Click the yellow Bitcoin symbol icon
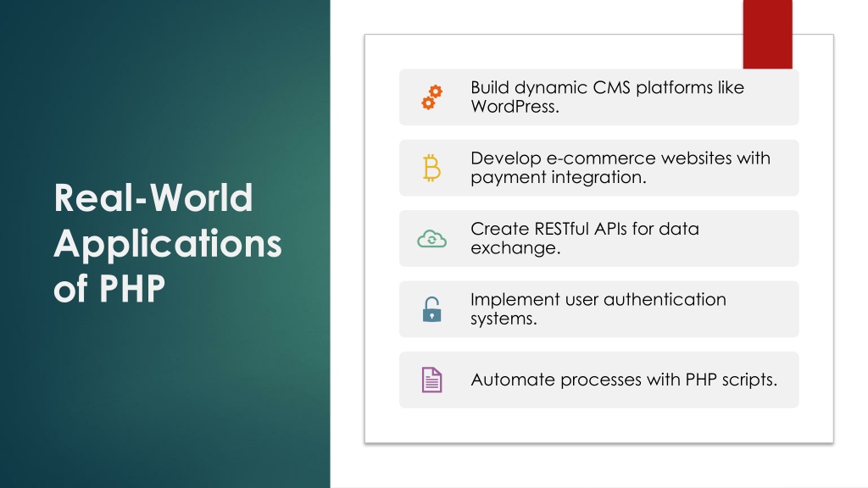The height and width of the screenshot is (488, 868). coord(431,169)
